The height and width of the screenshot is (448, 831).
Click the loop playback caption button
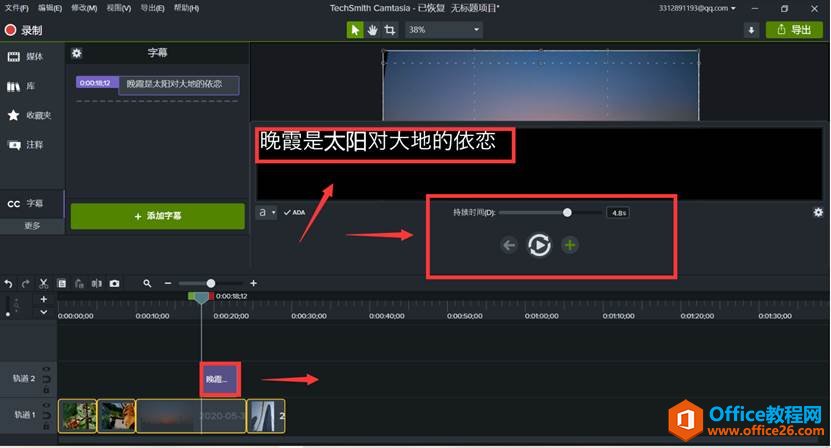[x=539, y=245]
